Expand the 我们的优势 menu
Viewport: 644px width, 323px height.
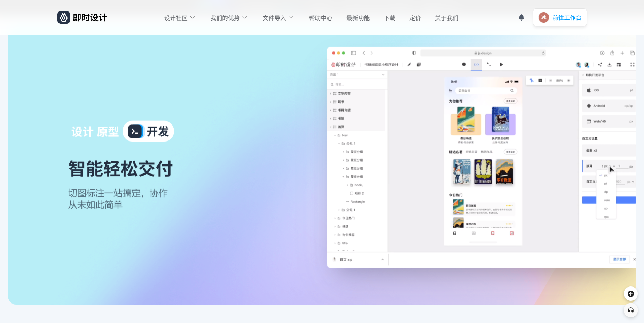tap(228, 18)
